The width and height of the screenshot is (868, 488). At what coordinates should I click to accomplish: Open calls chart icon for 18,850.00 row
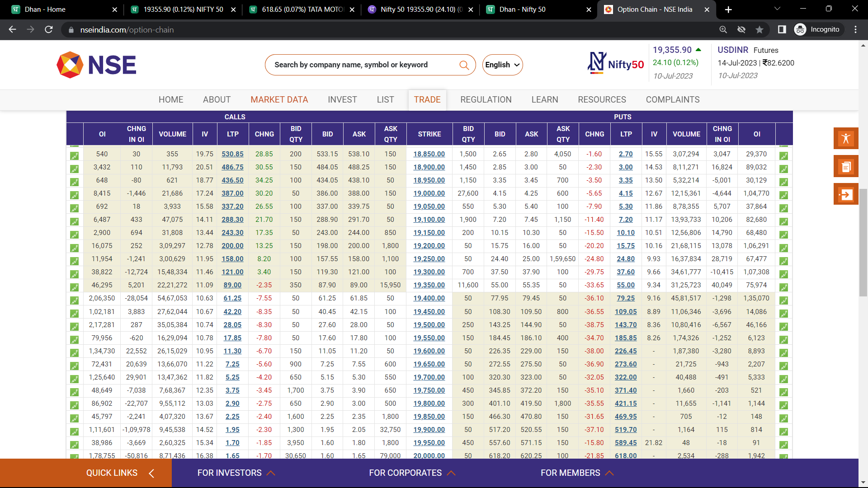(x=75, y=156)
